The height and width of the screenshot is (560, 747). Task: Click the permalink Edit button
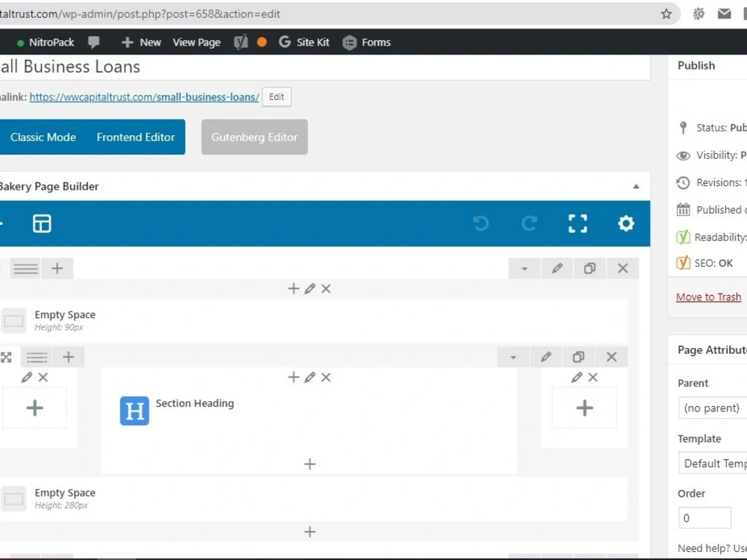[x=276, y=96]
